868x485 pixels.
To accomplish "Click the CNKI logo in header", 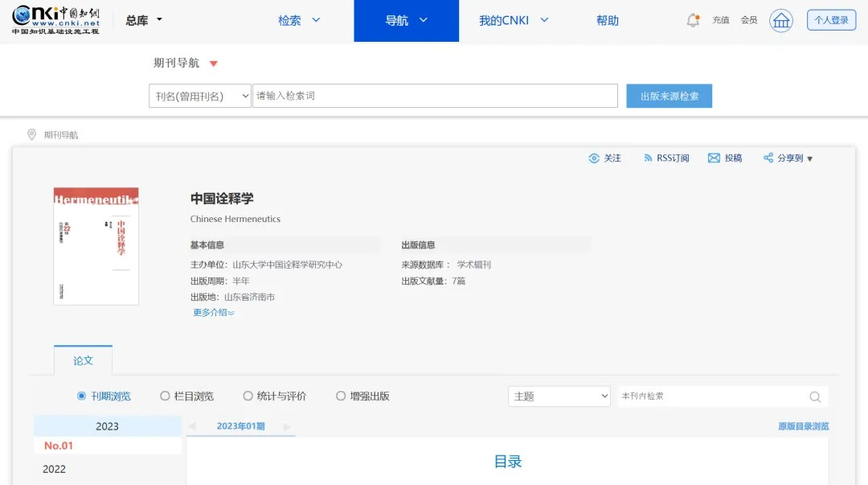I will click(56, 20).
